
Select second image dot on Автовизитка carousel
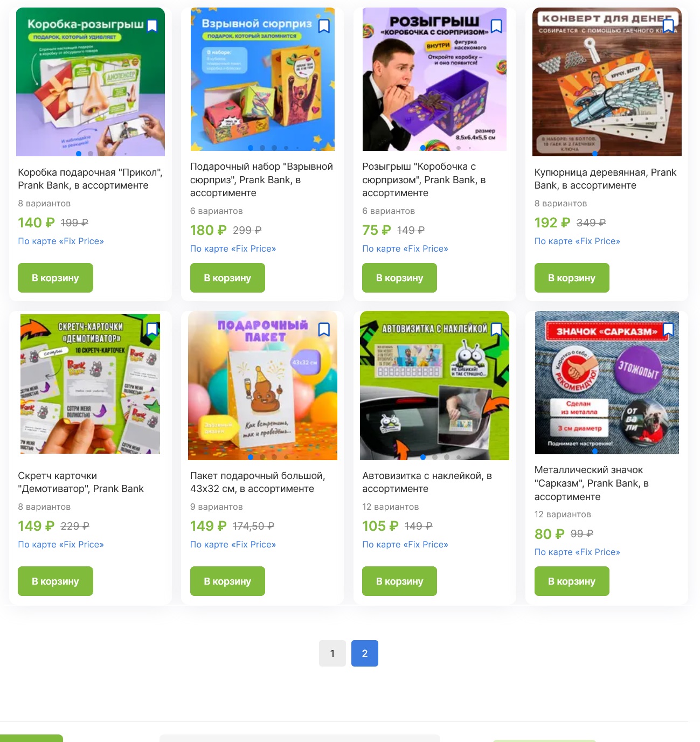tap(435, 457)
